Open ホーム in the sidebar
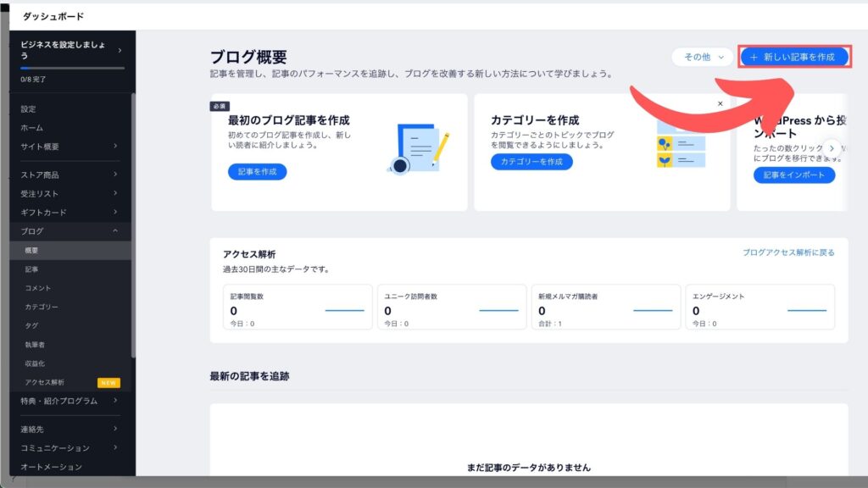Viewport: 868px width, 488px height. pyautogui.click(x=31, y=128)
